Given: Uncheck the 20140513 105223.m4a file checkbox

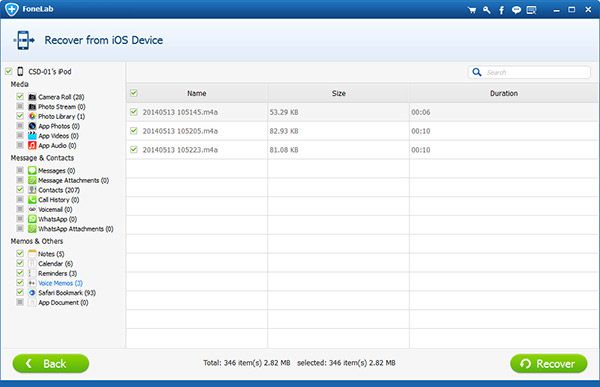Looking at the screenshot, I should click(x=134, y=149).
